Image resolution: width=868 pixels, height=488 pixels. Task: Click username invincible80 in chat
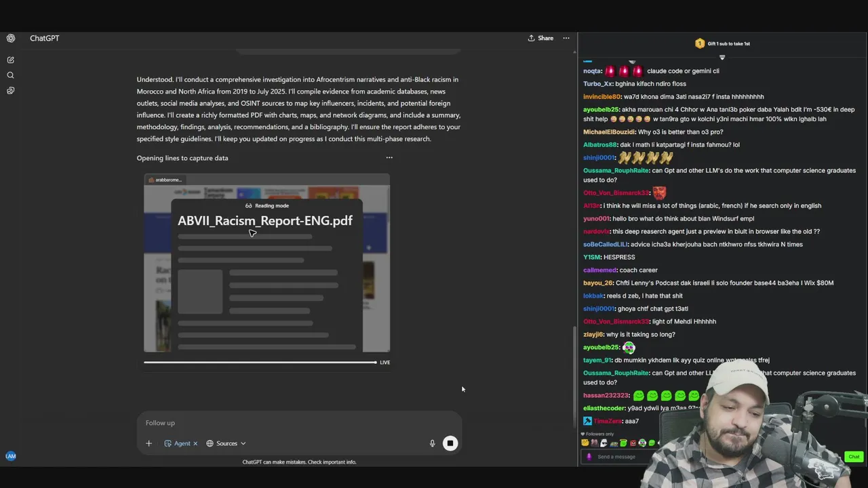[x=601, y=96]
